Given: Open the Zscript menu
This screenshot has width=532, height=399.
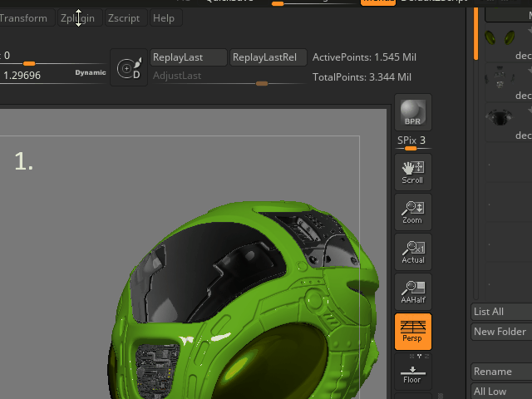Looking at the screenshot, I should [x=124, y=18].
